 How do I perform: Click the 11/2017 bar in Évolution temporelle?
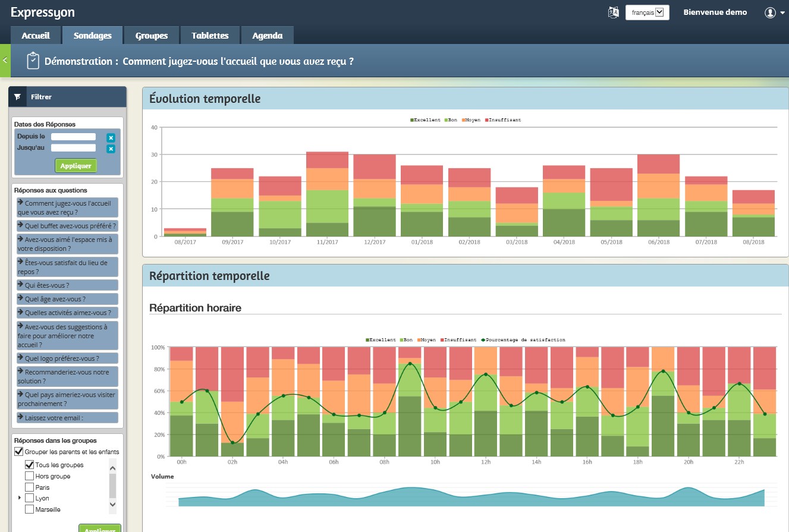click(x=327, y=194)
